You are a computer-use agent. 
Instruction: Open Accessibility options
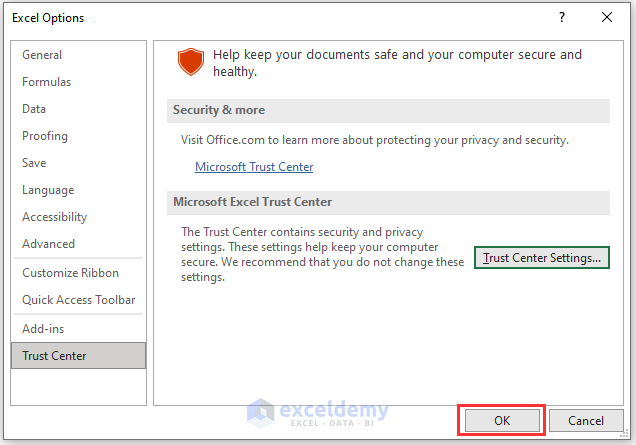click(x=55, y=217)
